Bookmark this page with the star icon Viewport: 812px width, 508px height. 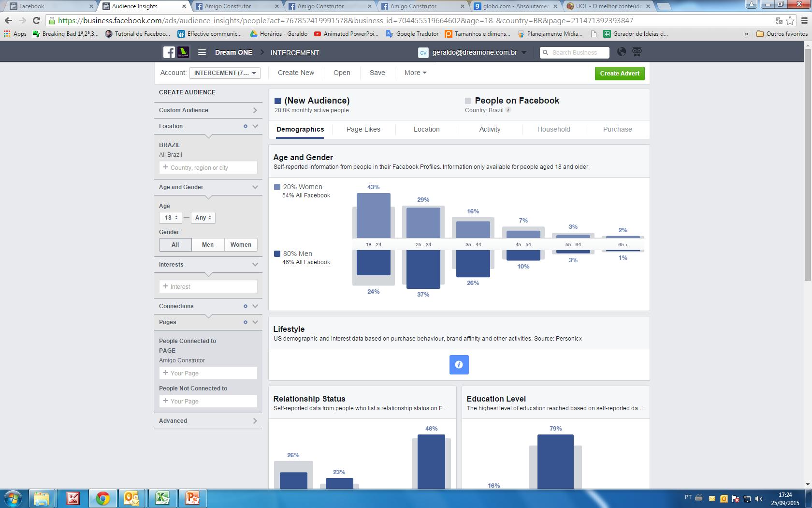pyautogui.click(x=790, y=20)
